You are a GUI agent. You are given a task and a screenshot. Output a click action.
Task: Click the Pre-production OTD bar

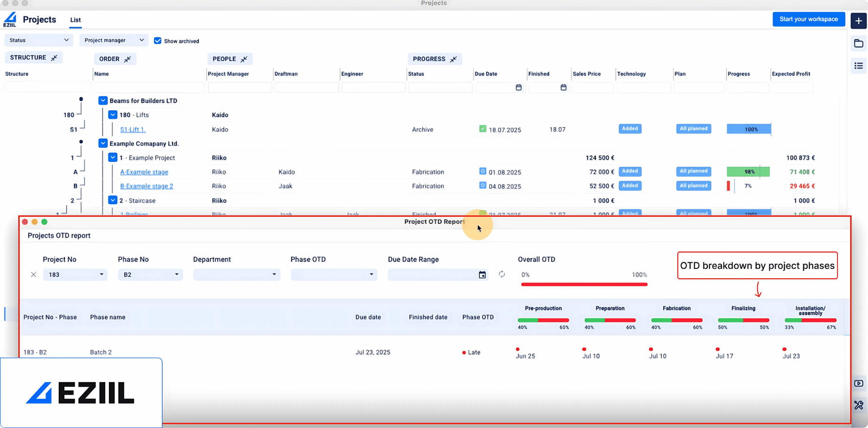[543, 320]
